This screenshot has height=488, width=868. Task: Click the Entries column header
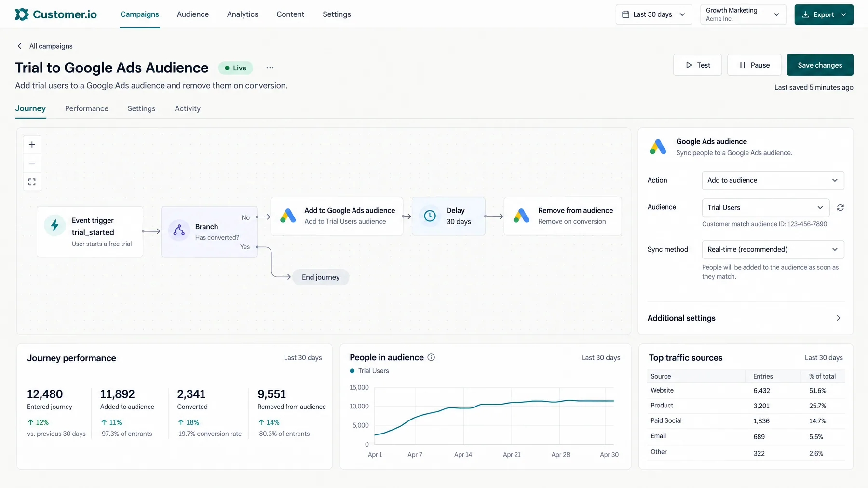pyautogui.click(x=763, y=376)
